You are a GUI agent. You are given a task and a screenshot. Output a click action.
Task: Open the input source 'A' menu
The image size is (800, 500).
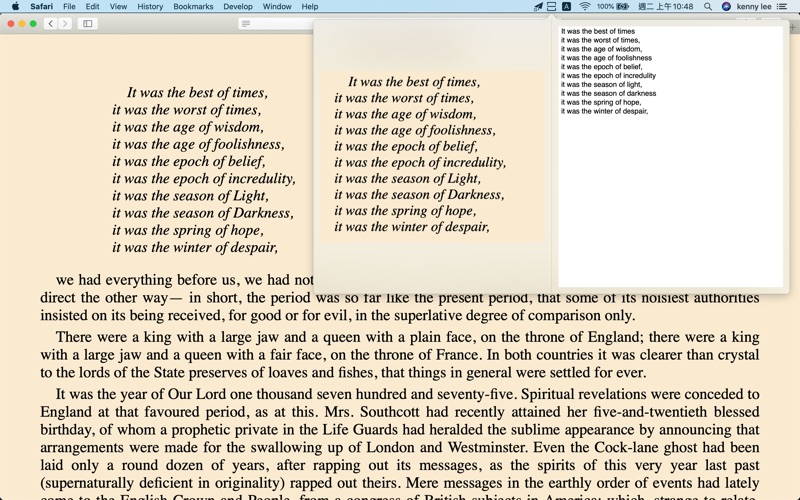coord(566,7)
